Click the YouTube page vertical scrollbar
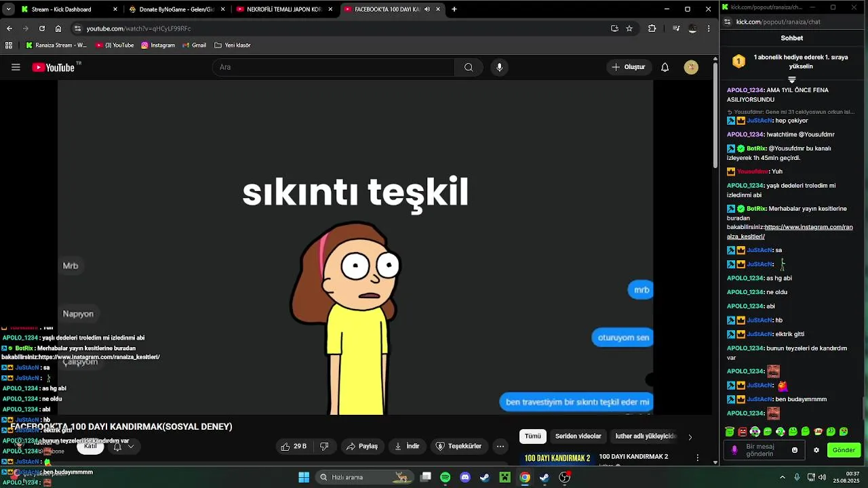 (715, 115)
